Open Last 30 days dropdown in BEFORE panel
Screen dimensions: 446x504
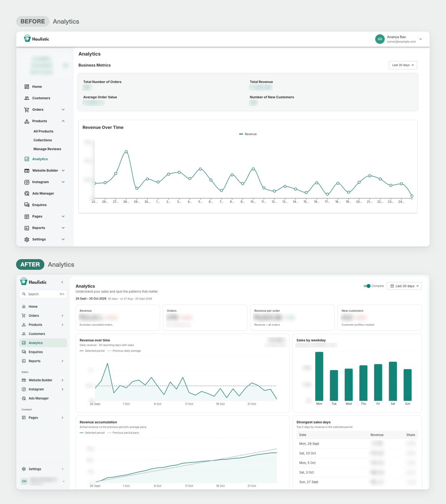[x=403, y=65]
